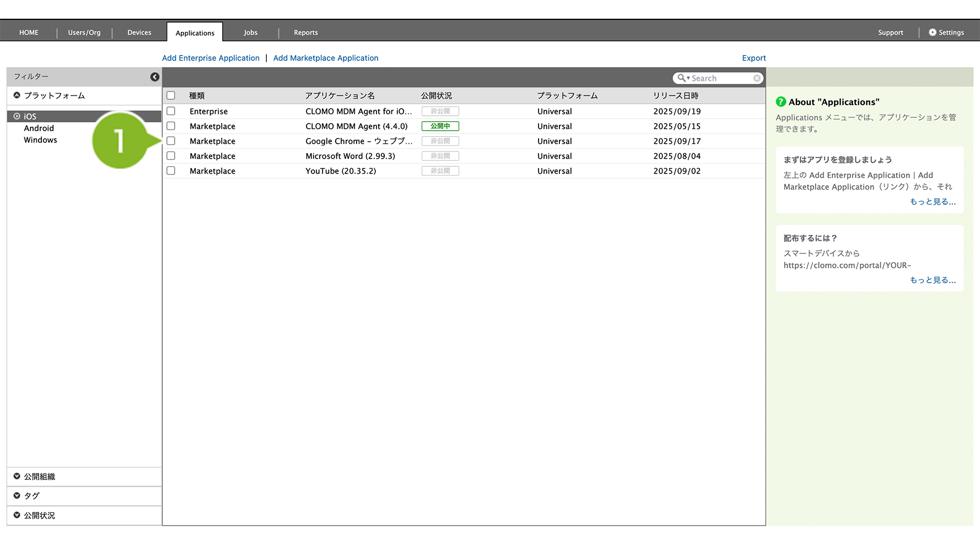Click the unpublished badge for Microsoft Word
Screen dimensions: 980x551
(440, 156)
